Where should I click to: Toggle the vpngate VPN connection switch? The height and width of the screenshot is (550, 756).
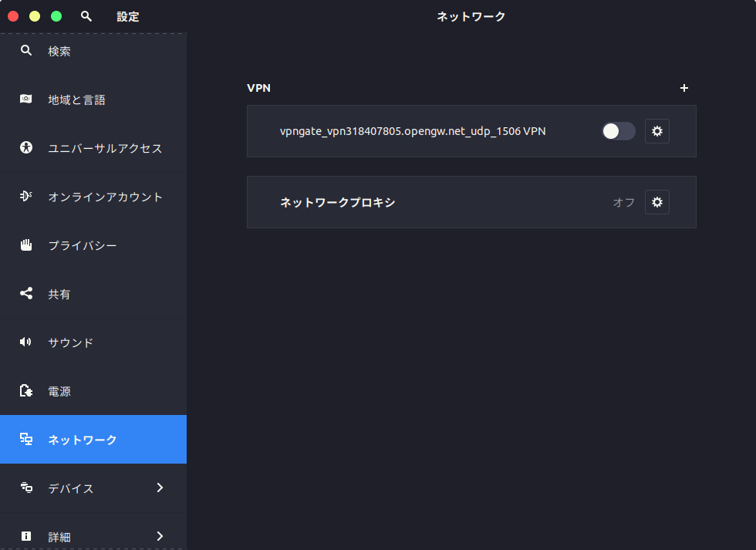[x=619, y=131]
